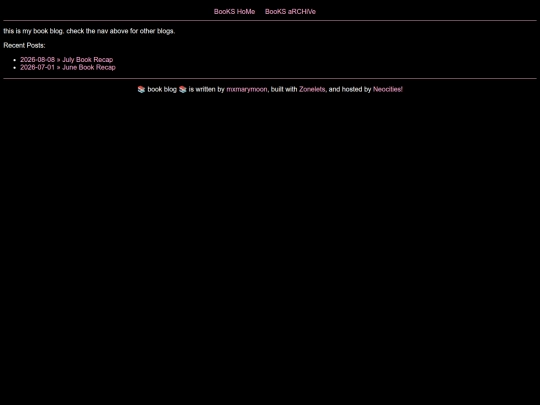This screenshot has width=540, height=405.
Task: Open the BooKS HoMe nav link
Action: point(234,12)
